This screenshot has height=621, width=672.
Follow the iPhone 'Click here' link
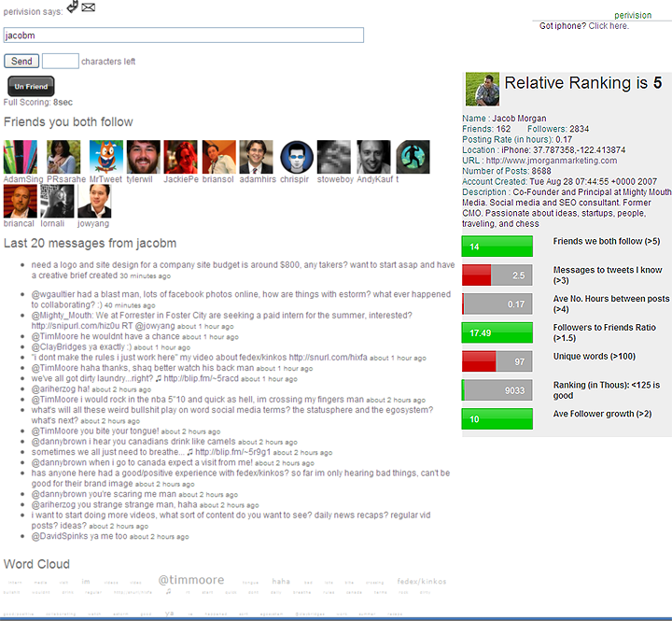[608, 26]
